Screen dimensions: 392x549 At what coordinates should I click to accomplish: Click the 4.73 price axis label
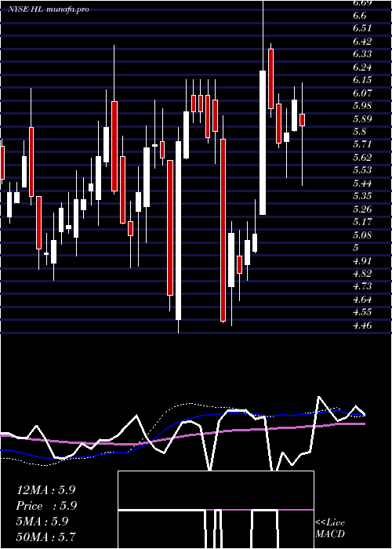[x=362, y=286]
